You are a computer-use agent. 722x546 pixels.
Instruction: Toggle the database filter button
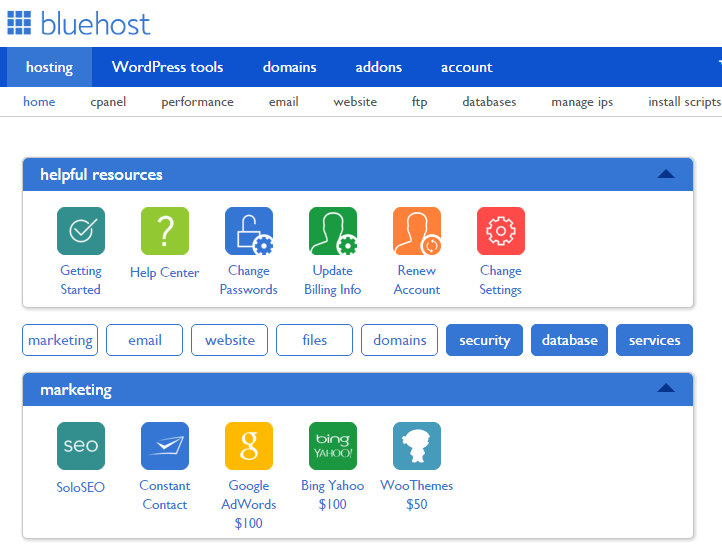(x=570, y=340)
